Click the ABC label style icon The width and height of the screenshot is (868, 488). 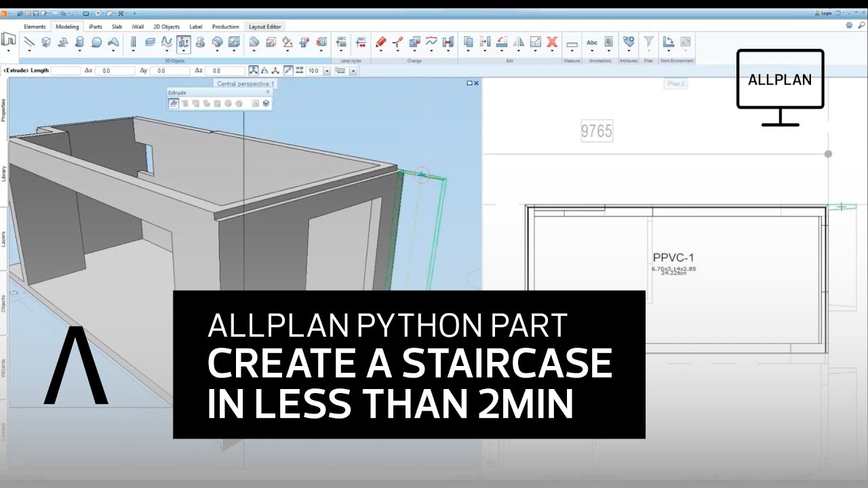342,42
